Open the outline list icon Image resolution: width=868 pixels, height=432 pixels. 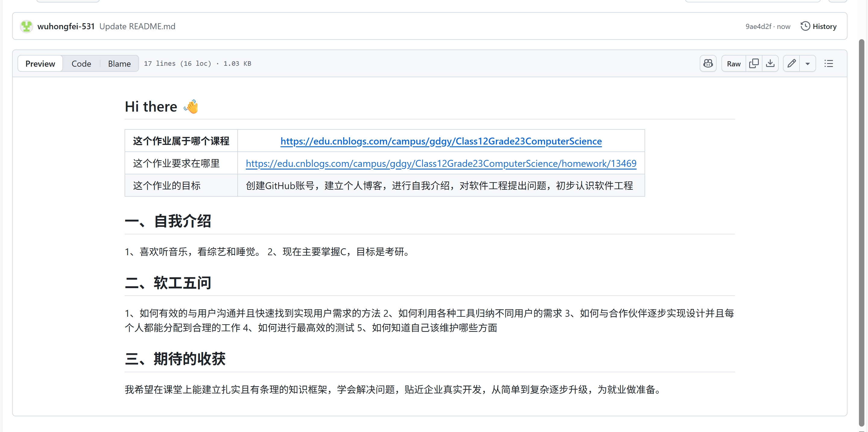pos(828,63)
